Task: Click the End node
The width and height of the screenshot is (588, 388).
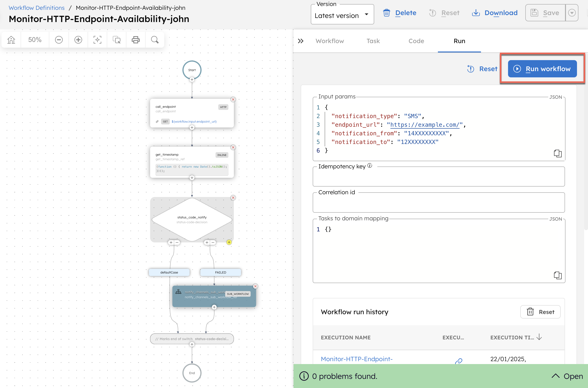Action: pos(192,373)
